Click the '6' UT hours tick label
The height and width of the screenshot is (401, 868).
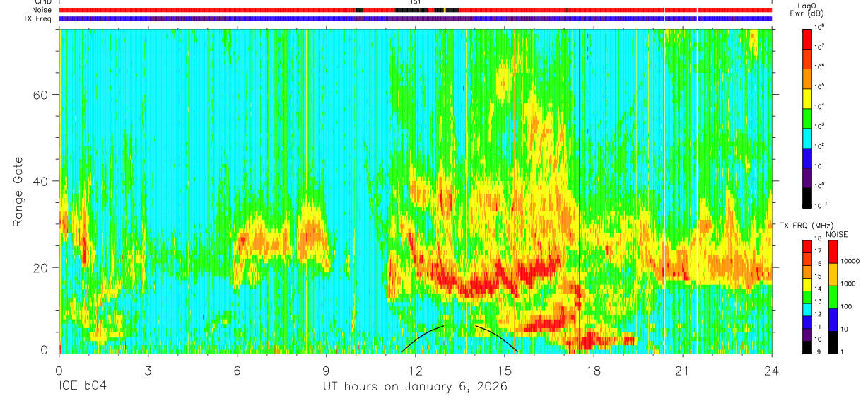237,371
